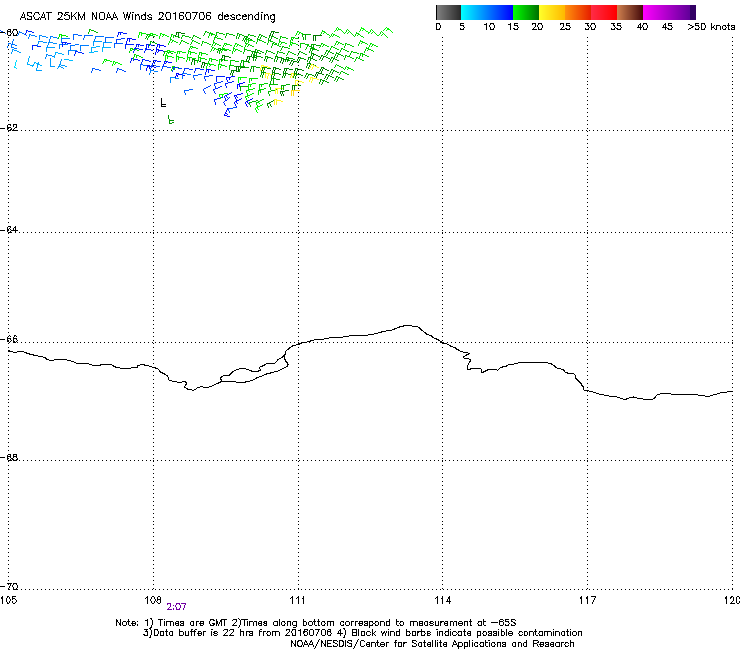Click the note line 'Times are GMT'
This screenshot has height=650, width=740.
click(192, 623)
